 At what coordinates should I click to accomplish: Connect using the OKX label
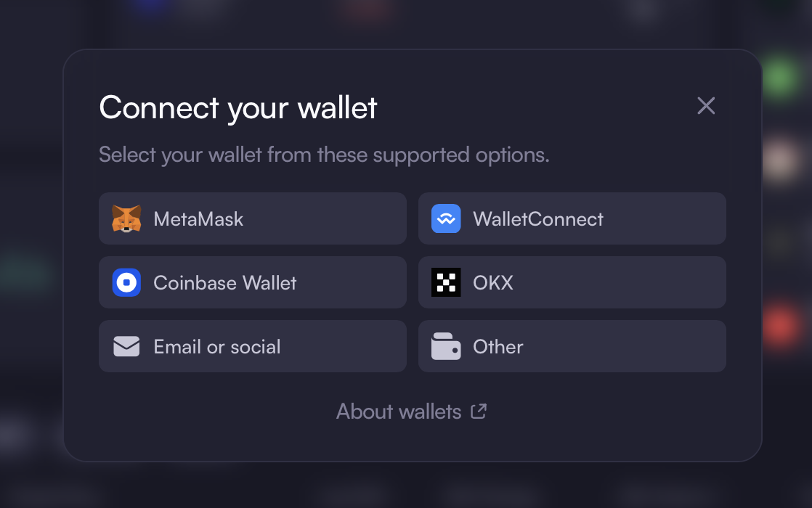pyautogui.click(x=493, y=283)
